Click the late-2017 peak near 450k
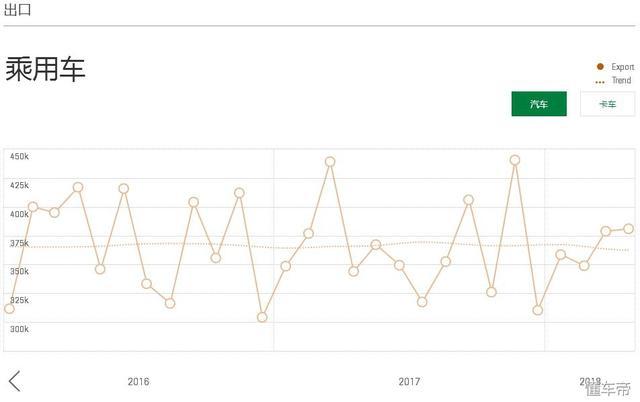 (515, 159)
